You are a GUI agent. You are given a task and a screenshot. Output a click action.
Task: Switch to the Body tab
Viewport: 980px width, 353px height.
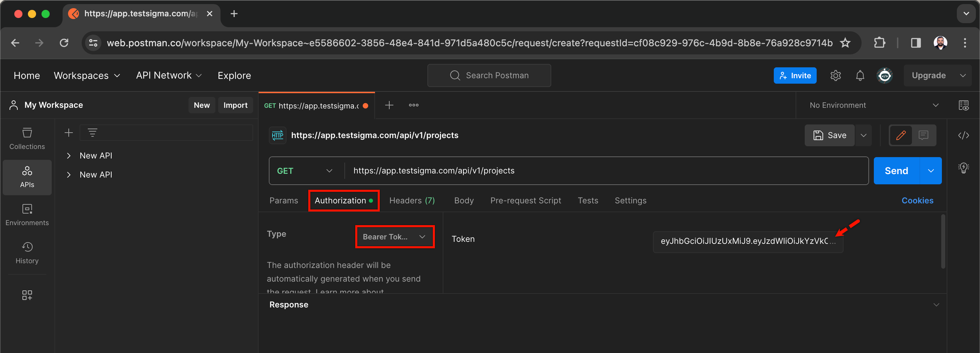[464, 200]
